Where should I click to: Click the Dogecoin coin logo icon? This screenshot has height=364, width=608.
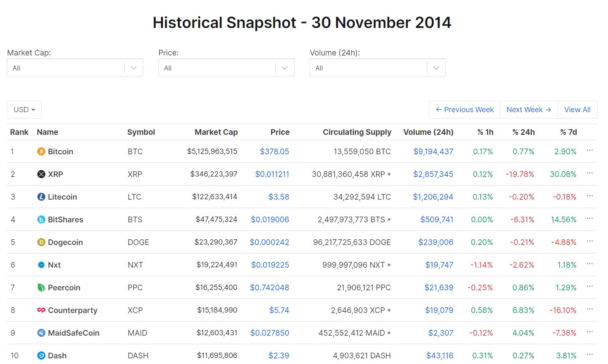pos(41,242)
